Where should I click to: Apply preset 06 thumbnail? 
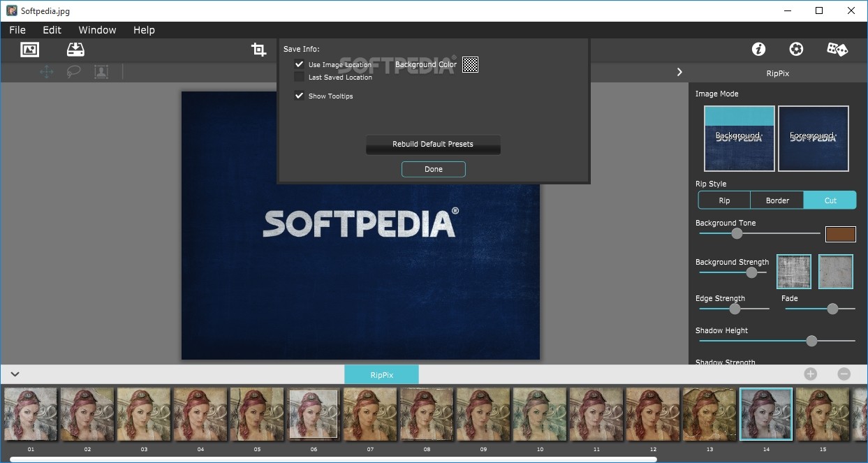tap(314, 414)
